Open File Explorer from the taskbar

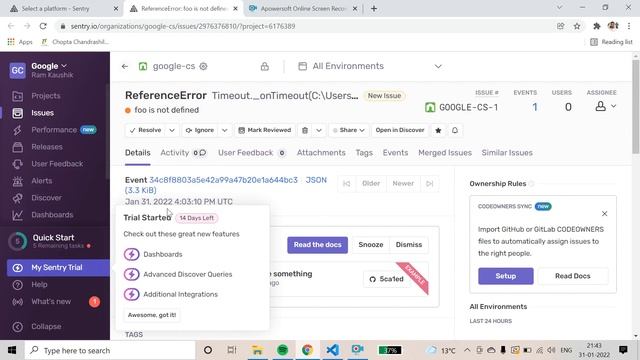tap(258, 350)
